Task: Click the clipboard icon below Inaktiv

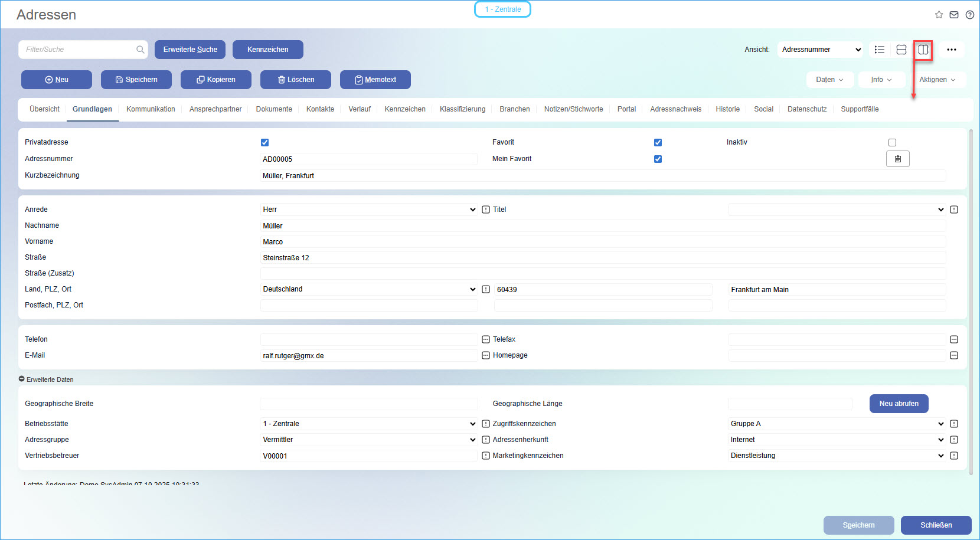Action: click(x=897, y=159)
